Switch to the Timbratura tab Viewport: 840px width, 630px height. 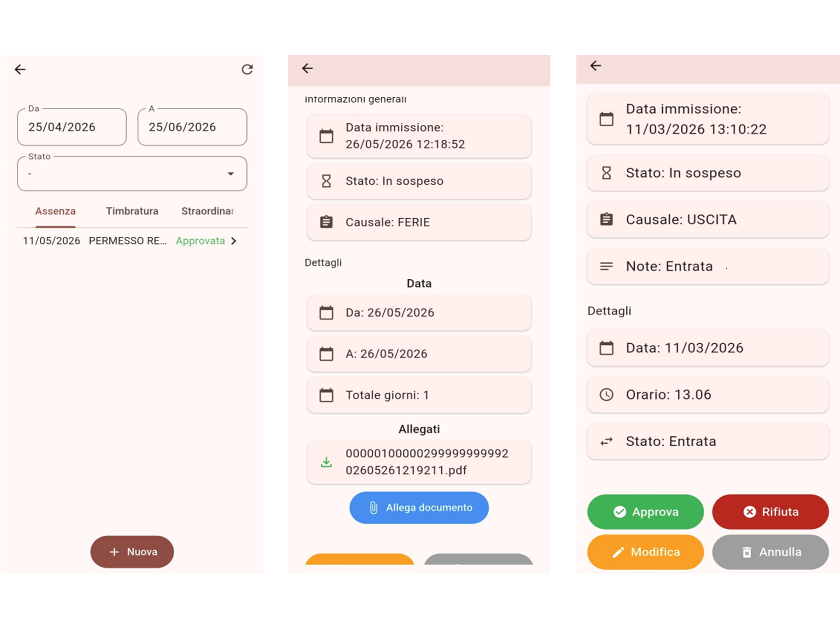click(x=132, y=211)
